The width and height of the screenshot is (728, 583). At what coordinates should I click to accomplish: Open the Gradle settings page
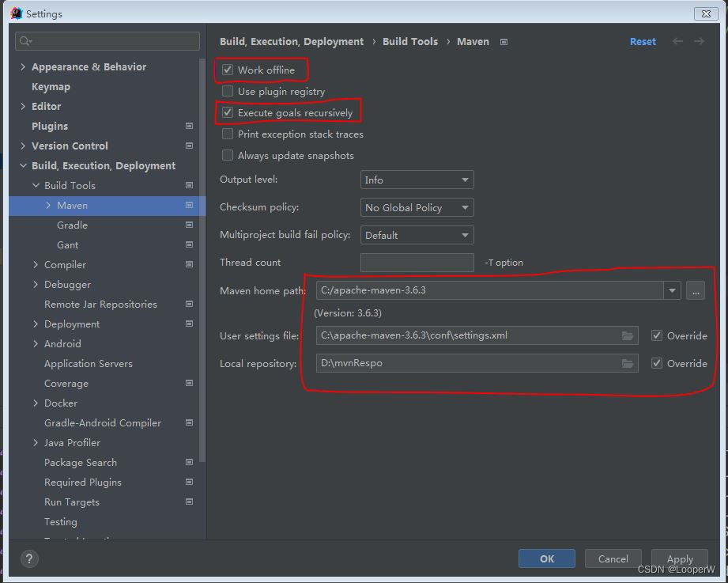[x=72, y=225]
